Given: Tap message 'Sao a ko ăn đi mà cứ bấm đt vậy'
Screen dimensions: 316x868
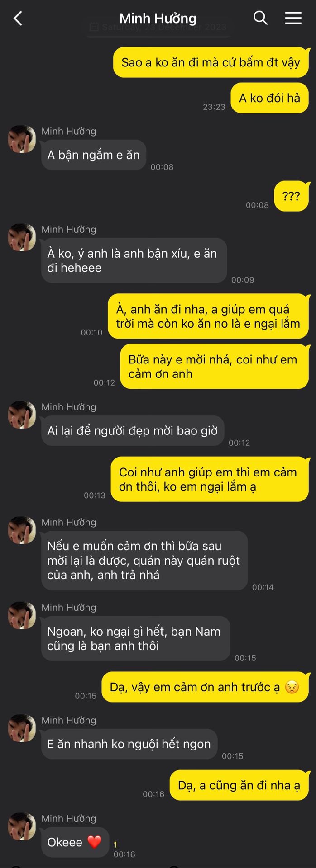Looking at the screenshot, I should coord(211,62).
